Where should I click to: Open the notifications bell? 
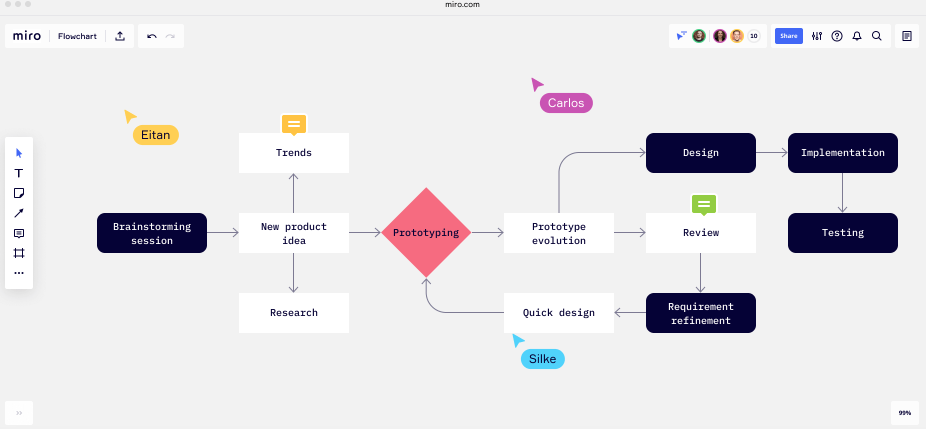(857, 36)
